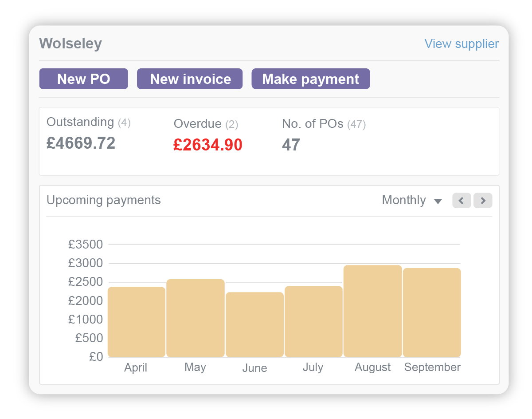Select the April payment bar
The width and height of the screenshot is (532, 419).
click(x=136, y=322)
